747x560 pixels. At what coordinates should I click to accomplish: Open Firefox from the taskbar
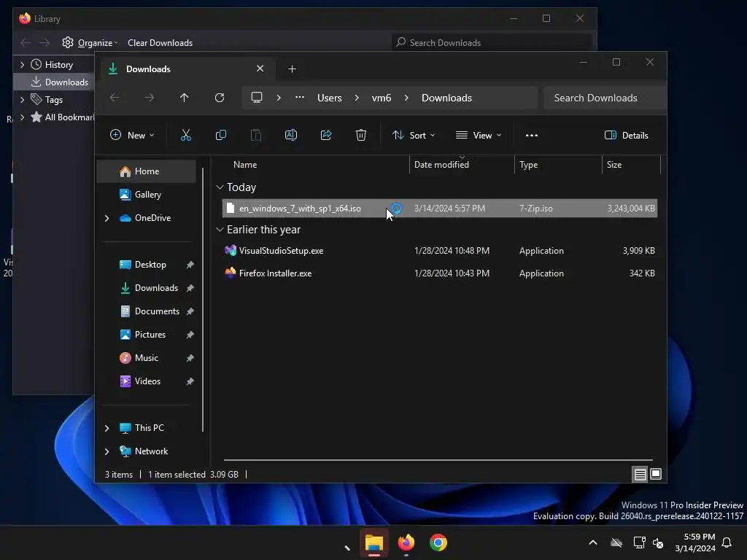406,542
